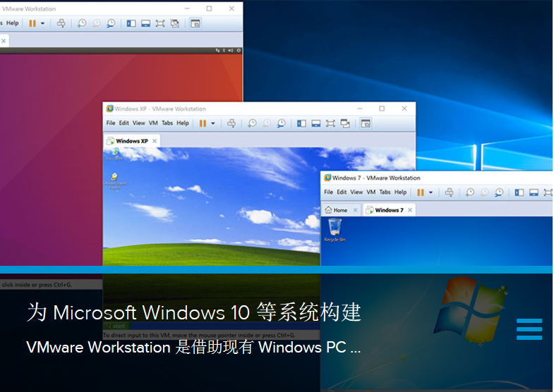This screenshot has width=554, height=392.
Task: Select the Windows XP tab
Action: coord(132,141)
